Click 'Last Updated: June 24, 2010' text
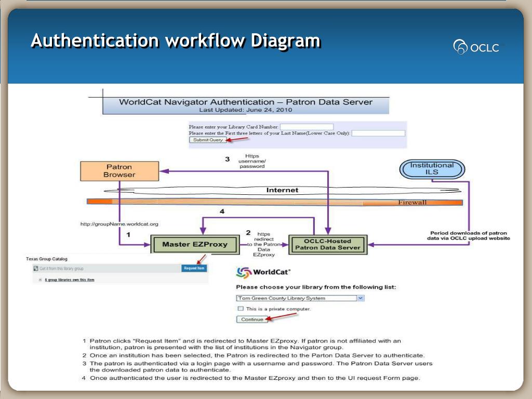Viewport: 532px width, 399px height. pyautogui.click(x=245, y=110)
